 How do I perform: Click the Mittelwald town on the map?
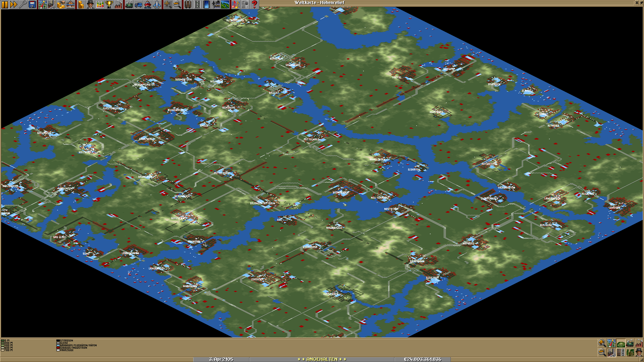coord(312,139)
